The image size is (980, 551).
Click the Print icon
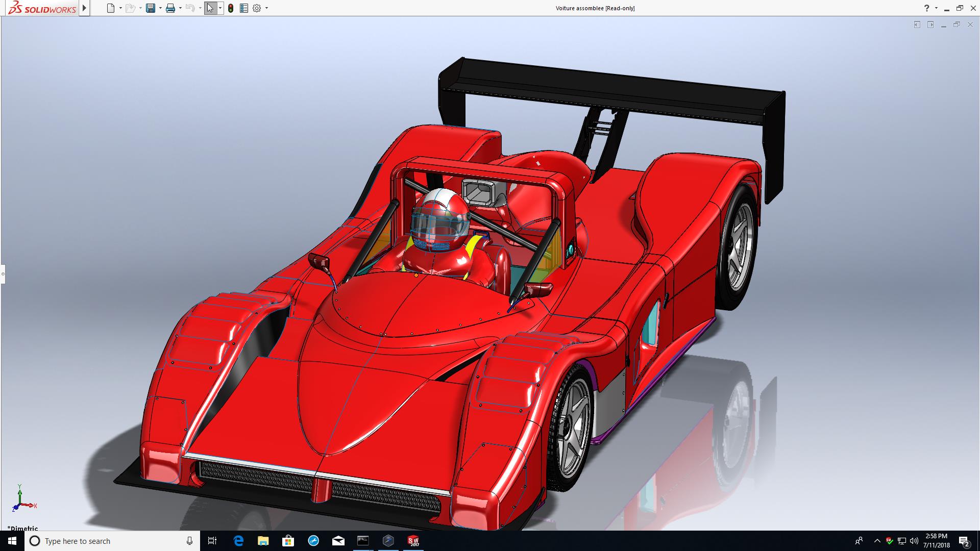(170, 8)
